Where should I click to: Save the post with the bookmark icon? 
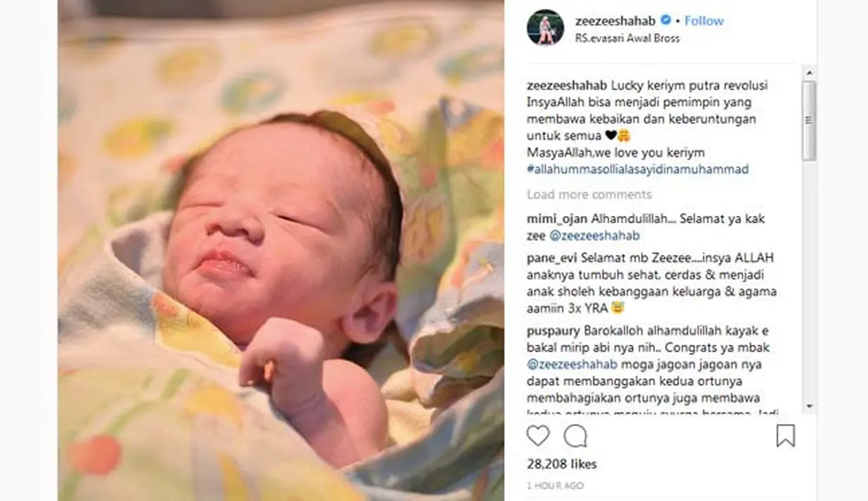tap(786, 436)
